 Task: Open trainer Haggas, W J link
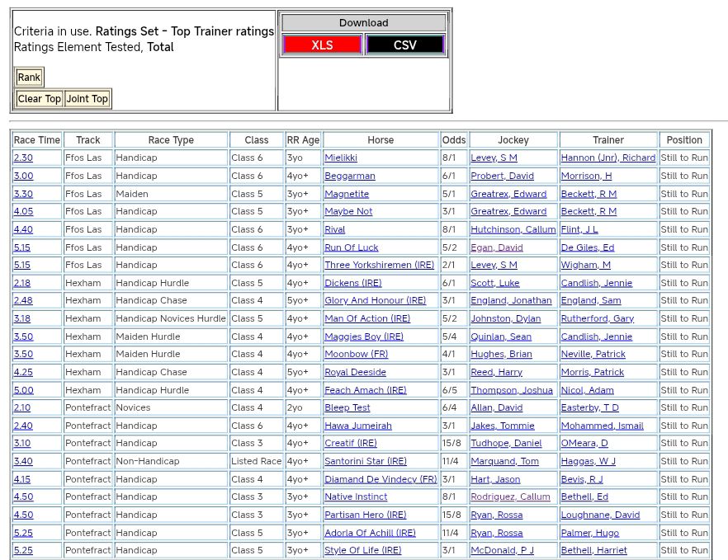point(588,461)
